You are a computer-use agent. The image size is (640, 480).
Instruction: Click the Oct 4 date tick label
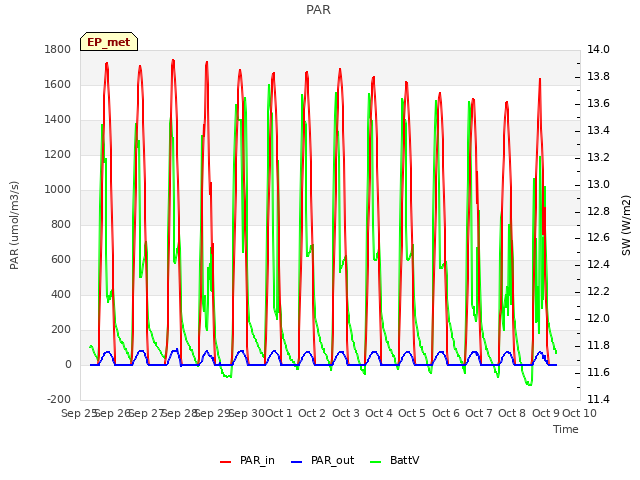pyautogui.click(x=379, y=413)
